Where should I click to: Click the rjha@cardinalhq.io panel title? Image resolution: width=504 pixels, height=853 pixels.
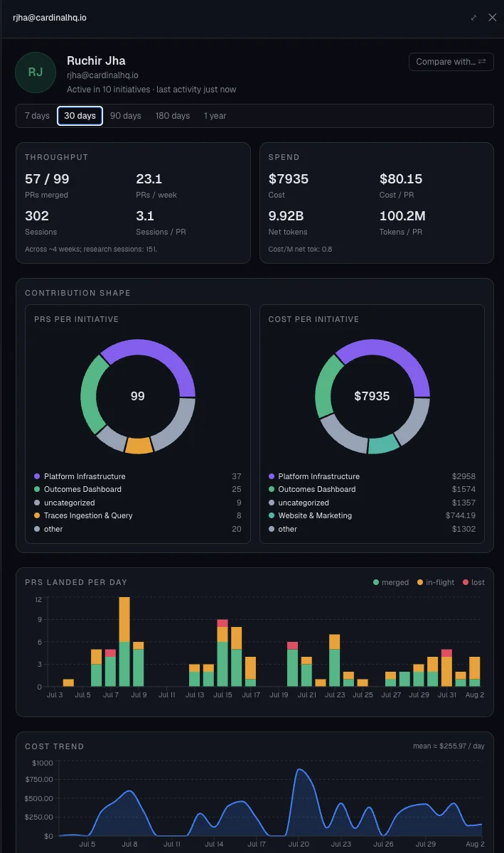(50, 18)
